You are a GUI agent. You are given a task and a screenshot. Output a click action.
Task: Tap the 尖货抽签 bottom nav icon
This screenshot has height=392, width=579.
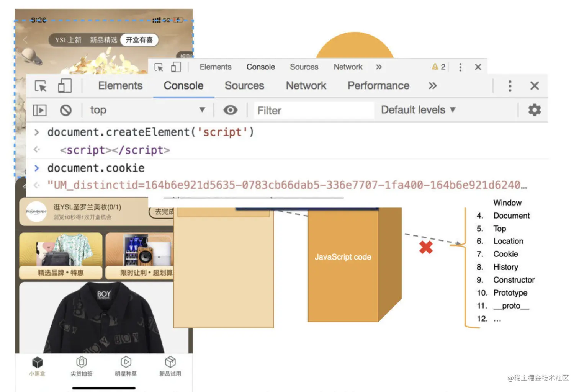[82, 366]
